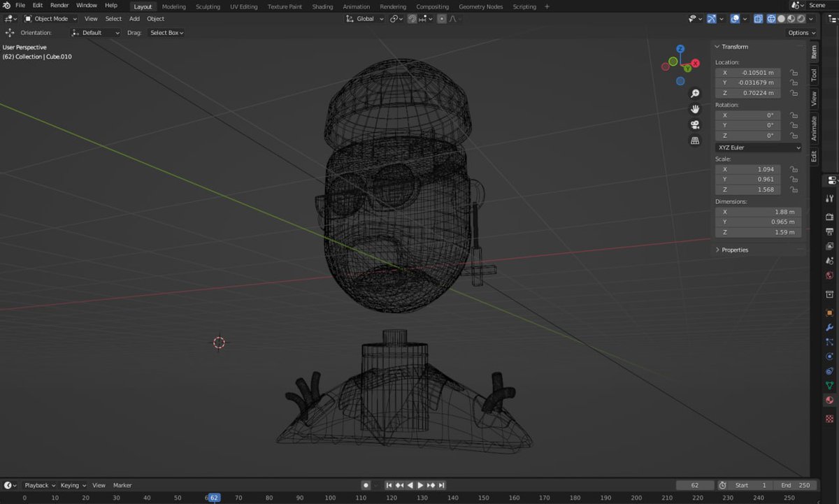Toggle lock on Rotation Z
This screenshot has height=504, width=839.
pyautogui.click(x=794, y=136)
